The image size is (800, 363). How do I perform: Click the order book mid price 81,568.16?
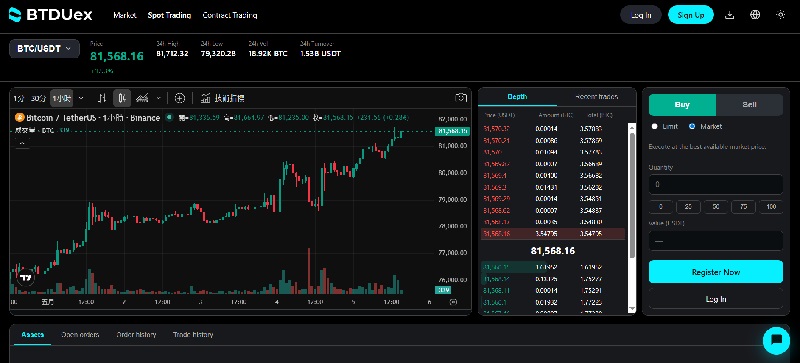[x=553, y=251]
